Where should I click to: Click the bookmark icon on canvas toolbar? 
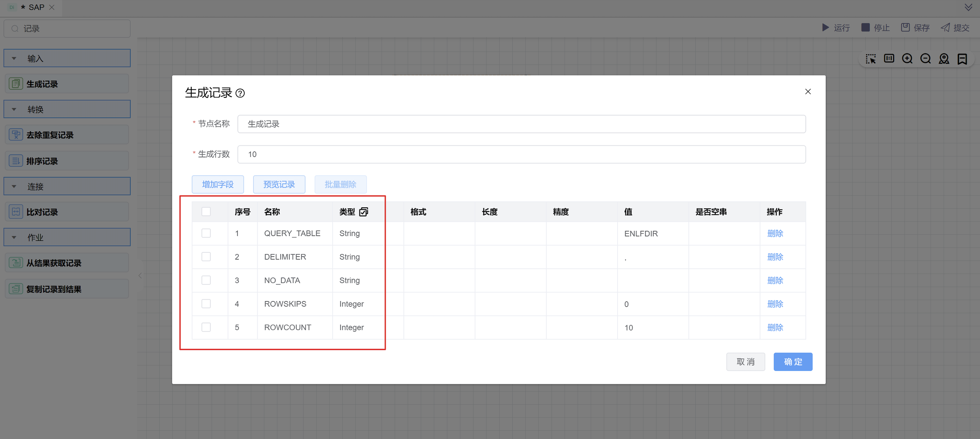pyautogui.click(x=962, y=58)
